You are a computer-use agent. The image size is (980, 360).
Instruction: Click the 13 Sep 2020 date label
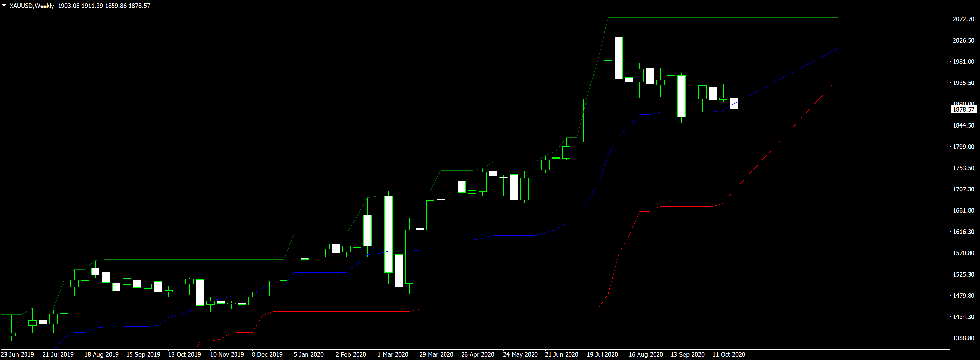point(688,355)
